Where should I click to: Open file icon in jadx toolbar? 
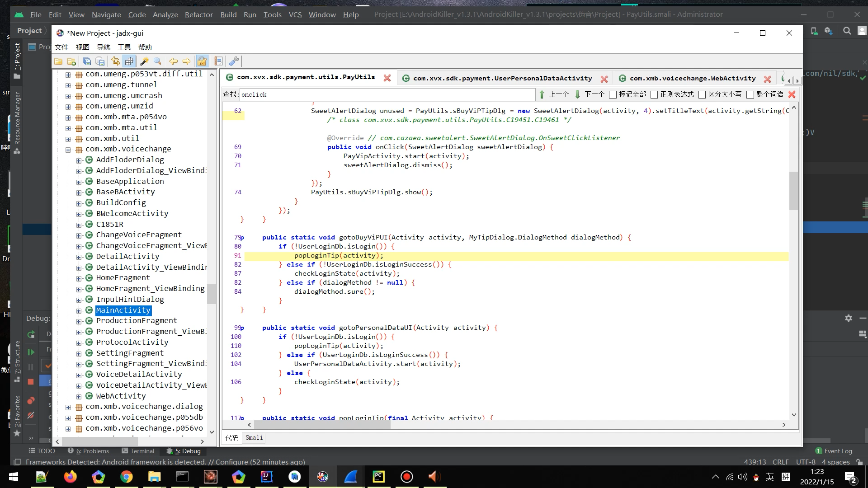point(58,61)
